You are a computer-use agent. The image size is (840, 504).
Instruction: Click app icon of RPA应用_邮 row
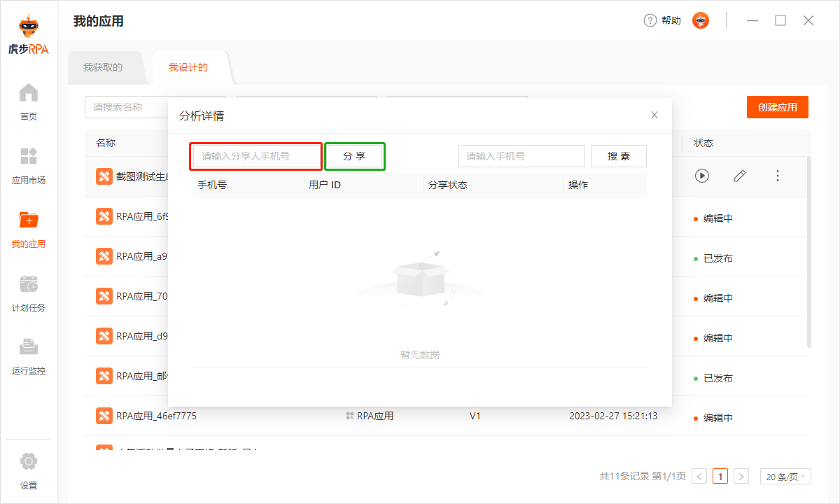click(x=104, y=376)
